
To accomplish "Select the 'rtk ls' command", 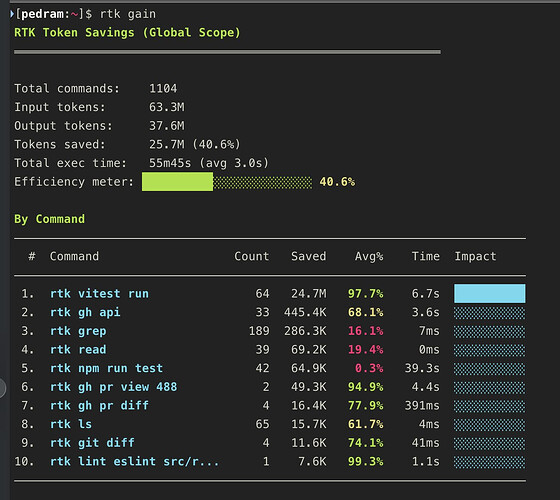I will click(x=71, y=424).
